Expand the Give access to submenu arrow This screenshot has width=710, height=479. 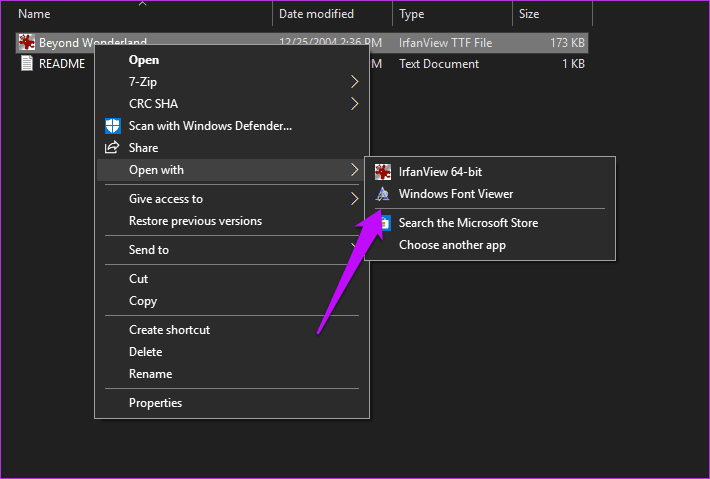point(355,199)
